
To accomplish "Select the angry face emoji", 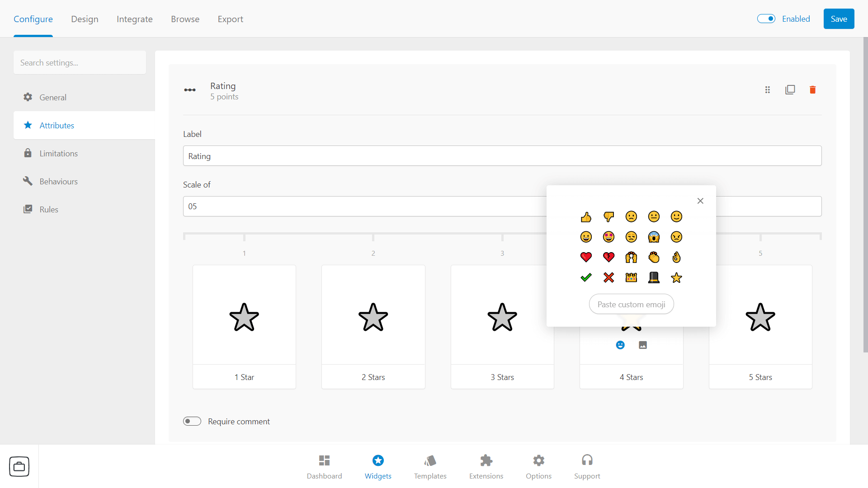I will [x=676, y=237].
